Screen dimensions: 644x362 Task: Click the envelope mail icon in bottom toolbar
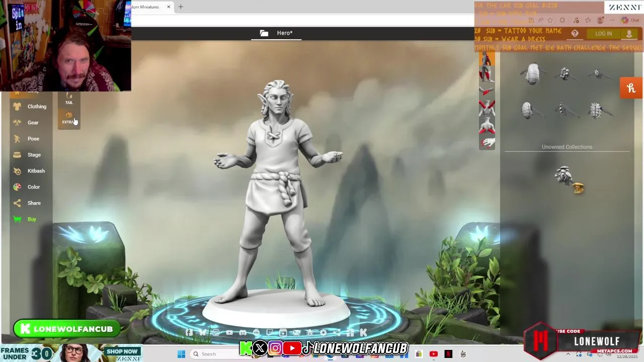click(296, 332)
